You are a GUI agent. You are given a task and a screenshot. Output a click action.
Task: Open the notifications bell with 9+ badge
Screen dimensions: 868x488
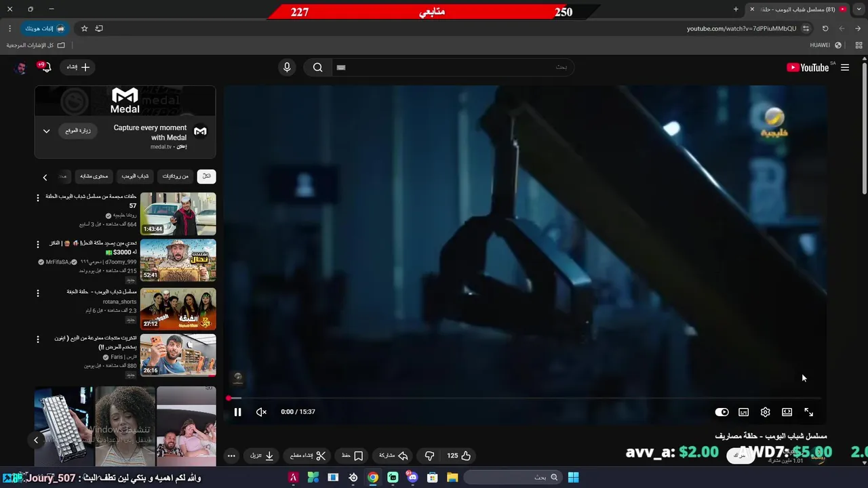click(45, 67)
